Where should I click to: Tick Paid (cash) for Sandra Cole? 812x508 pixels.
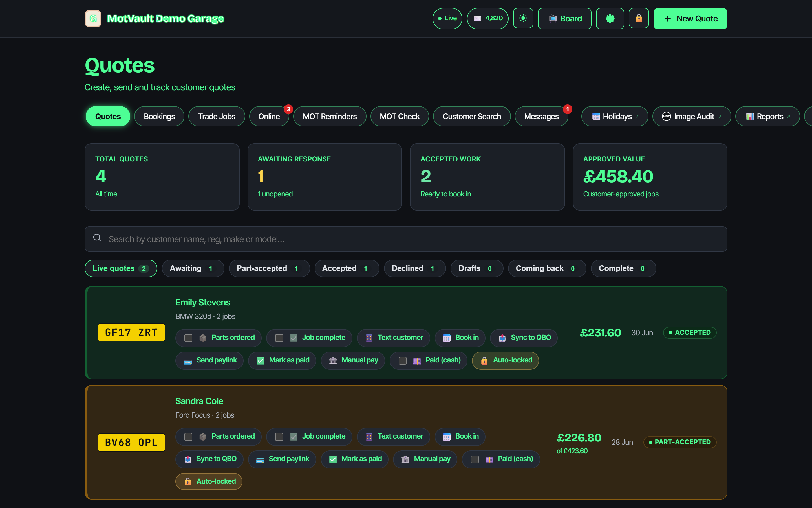pyautogui.click(x=475, y=459)
